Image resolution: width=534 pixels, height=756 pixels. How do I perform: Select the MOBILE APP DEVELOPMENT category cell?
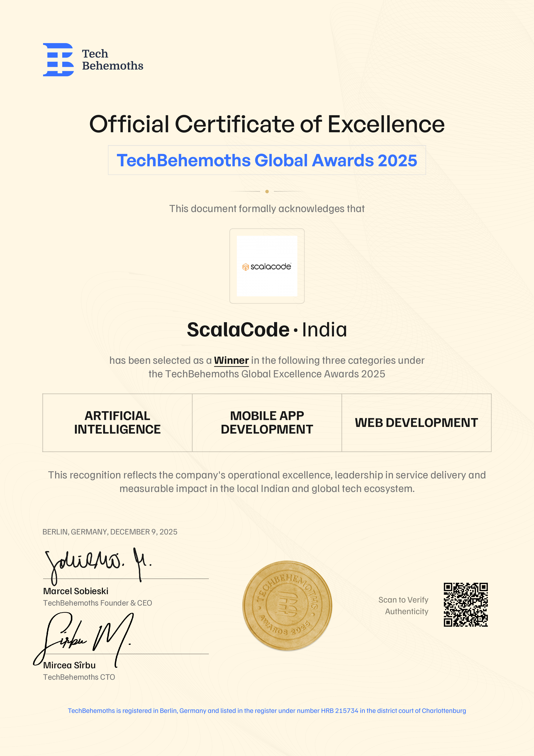click(x=267, y=423)
